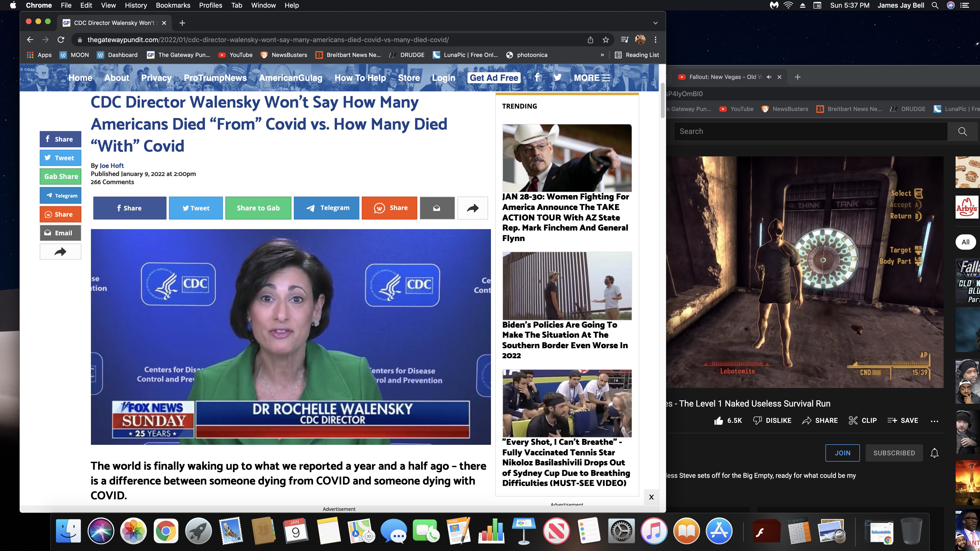Open the tennis star trending headline
Viewport: 980px width, 551px height.
pos(566,463)
